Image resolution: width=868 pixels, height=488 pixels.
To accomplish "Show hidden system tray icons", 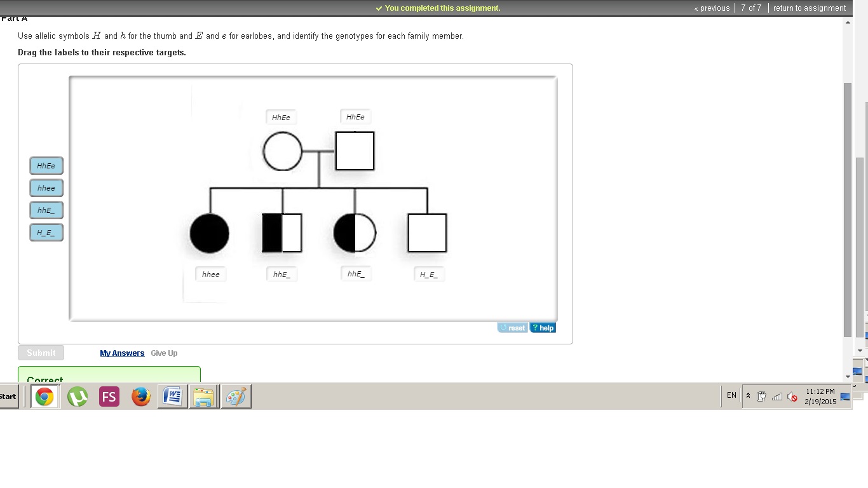I will click(748, 396).
